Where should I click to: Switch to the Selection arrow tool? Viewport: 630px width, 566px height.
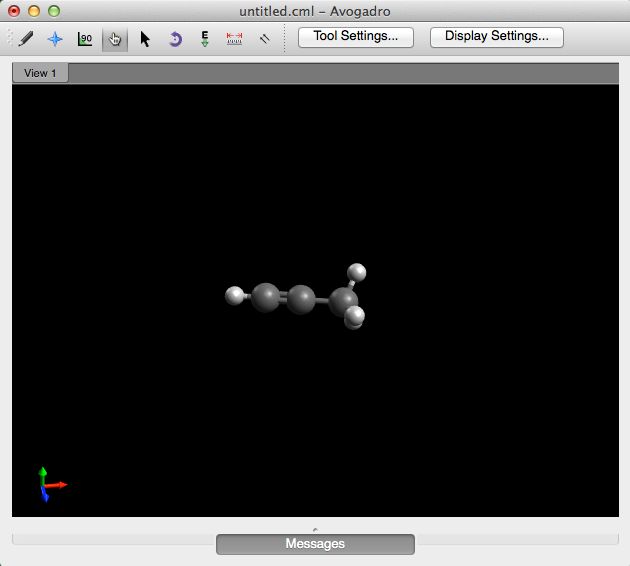tap(145, 39)
